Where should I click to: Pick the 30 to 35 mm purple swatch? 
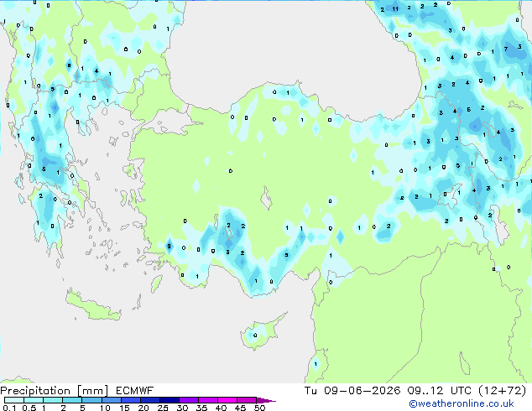point(189,400)
